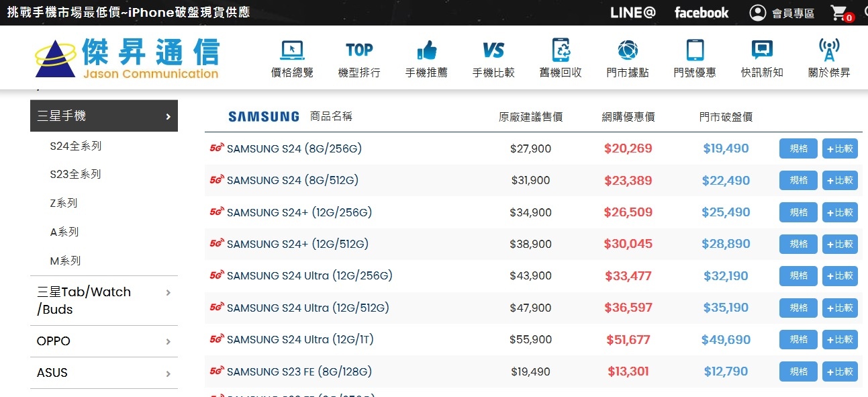Open the TOP 機型排行 ranking

pos(359,59)
